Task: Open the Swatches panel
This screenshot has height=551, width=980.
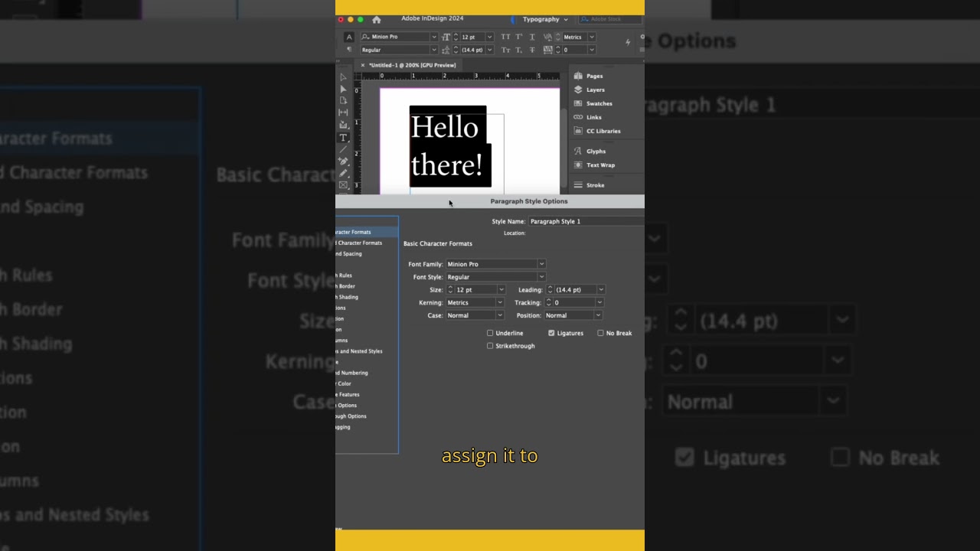Action: click(x=593, y=103)
